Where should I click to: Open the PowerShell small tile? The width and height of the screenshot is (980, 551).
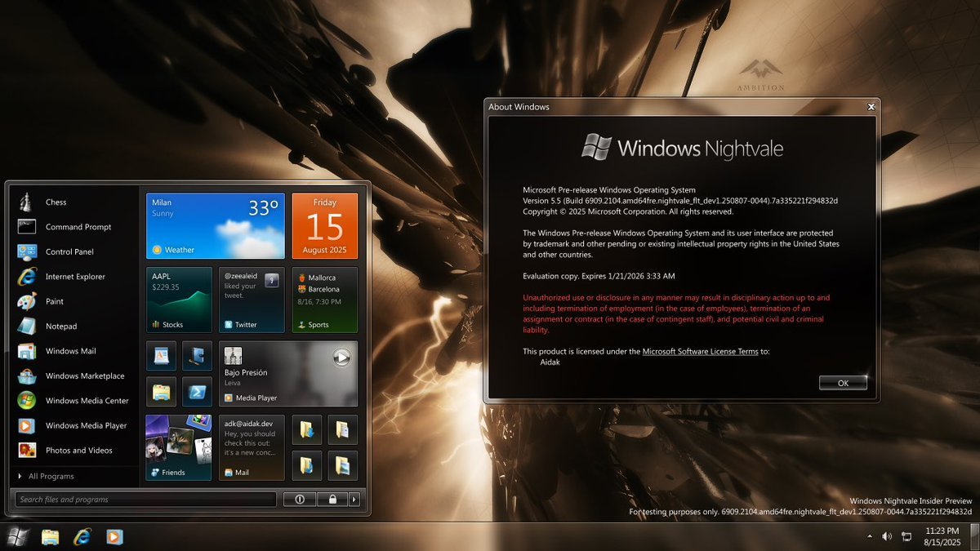click(x=197, y=391)
